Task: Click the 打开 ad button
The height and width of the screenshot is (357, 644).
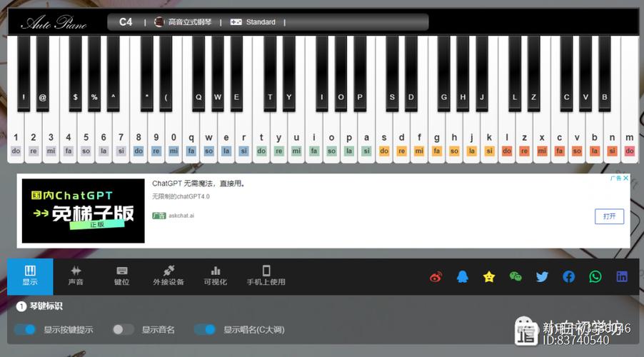Action: (609, 216)
